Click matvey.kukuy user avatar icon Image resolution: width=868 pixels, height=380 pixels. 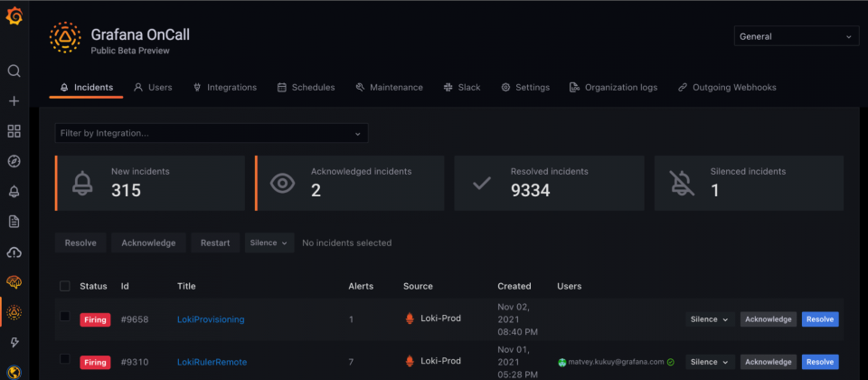point(561,362)
